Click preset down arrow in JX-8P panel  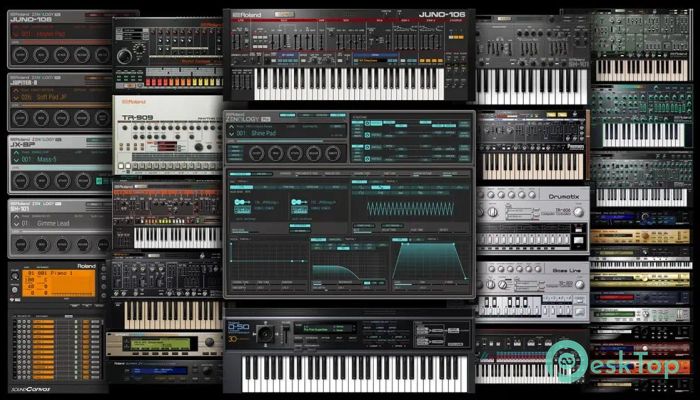tap(16, 160)
